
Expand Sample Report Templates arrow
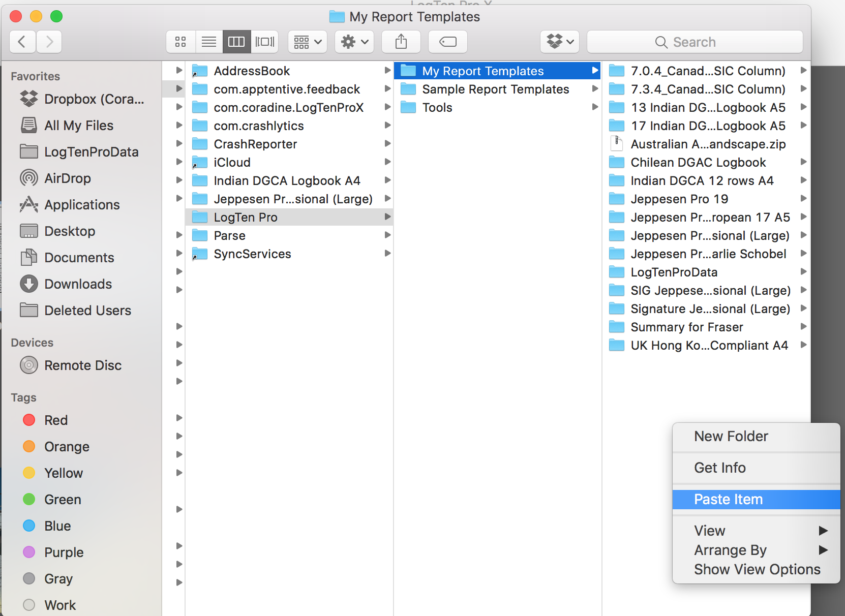[x=595, y=88]
